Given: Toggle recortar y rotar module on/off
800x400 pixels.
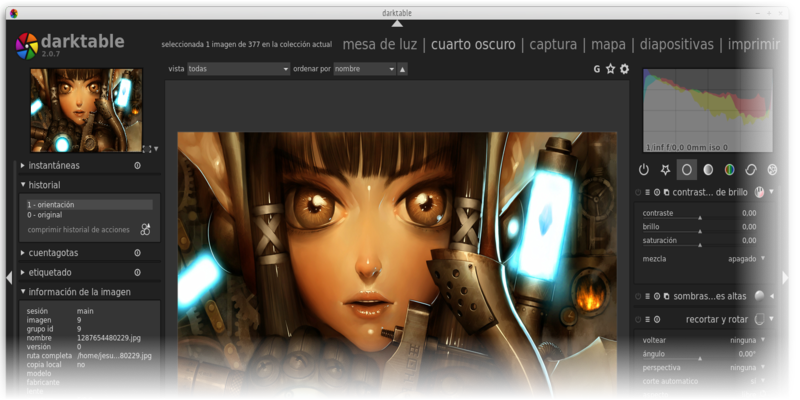Looking at the screenshot, I should click(638, 319).
